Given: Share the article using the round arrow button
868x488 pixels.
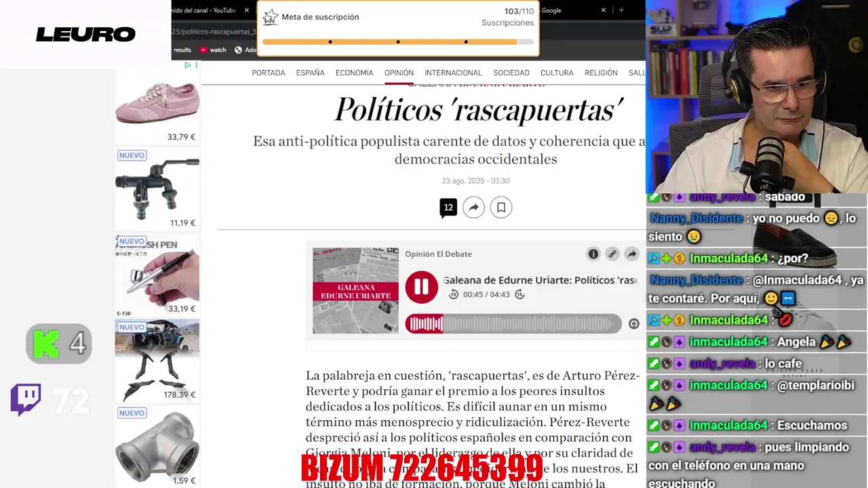Looking at the screenshot, I should tap(473, 207).
